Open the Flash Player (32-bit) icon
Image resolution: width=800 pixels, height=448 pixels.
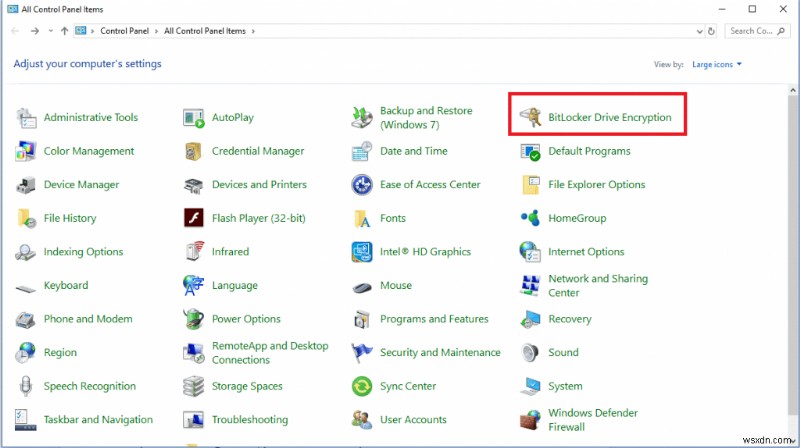tap(193, 218)
